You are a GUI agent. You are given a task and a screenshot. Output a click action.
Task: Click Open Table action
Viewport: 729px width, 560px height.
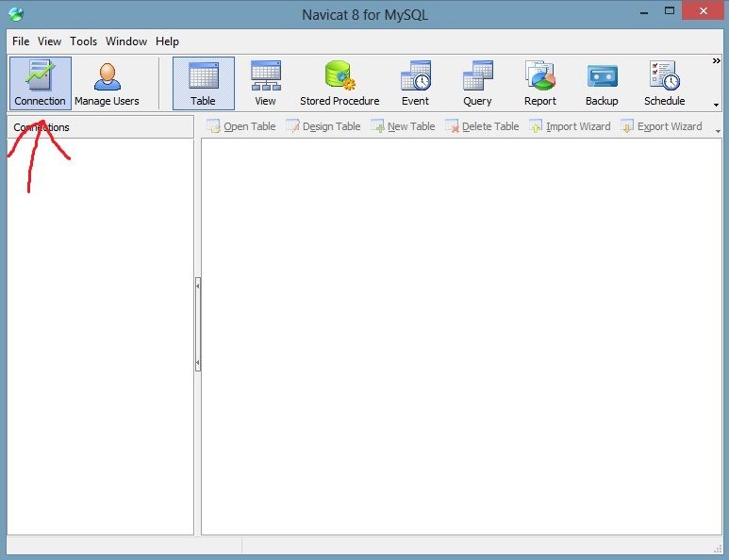[241, 126]
